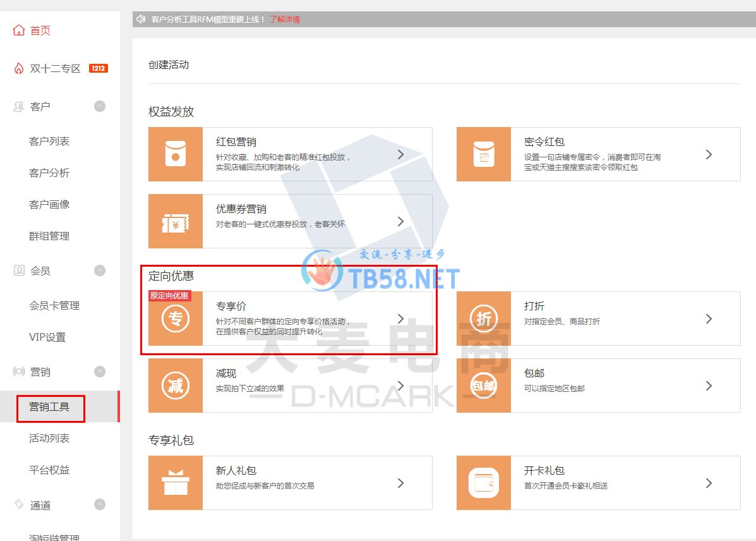Open the 优惠券营销 coupon icon

[x=176, y=221]
